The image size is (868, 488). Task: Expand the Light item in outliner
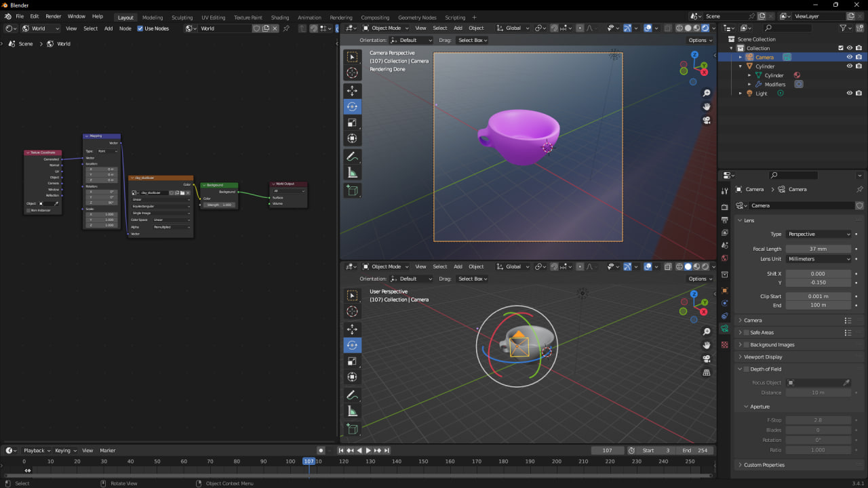[741, 94]
